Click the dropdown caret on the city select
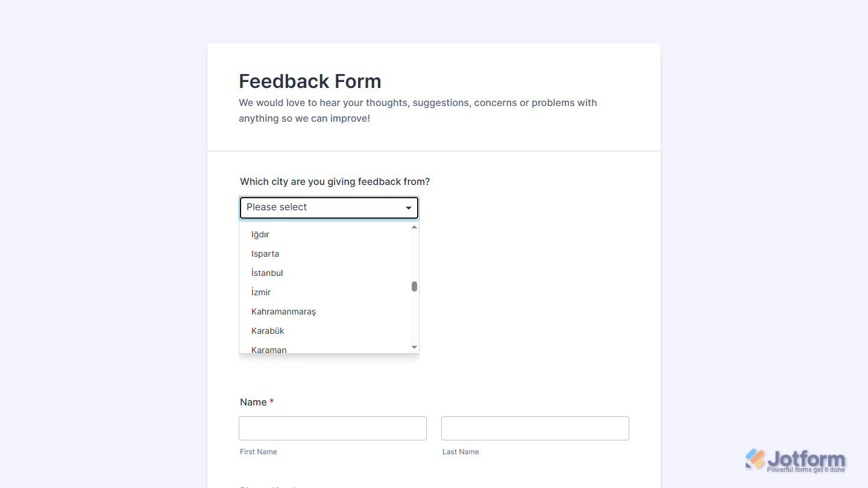Screen dimensions: 868x488 (x=408, y=207)
